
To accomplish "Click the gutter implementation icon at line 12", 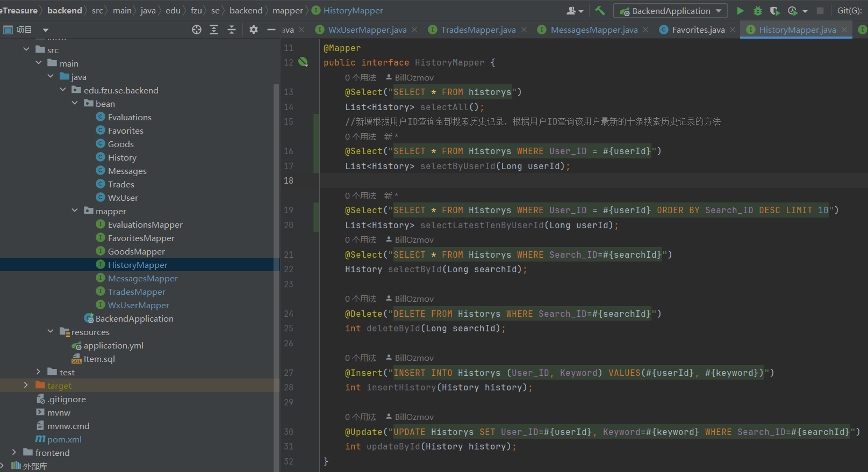I will [x=304, y=62].
